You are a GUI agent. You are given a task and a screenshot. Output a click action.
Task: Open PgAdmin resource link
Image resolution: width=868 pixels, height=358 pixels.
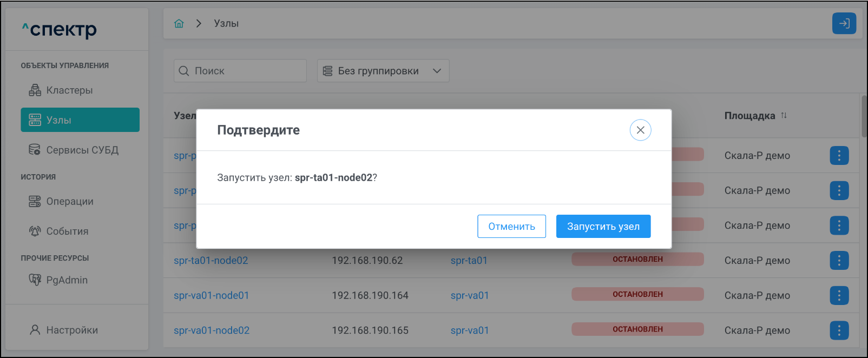(x=67, y=280)
